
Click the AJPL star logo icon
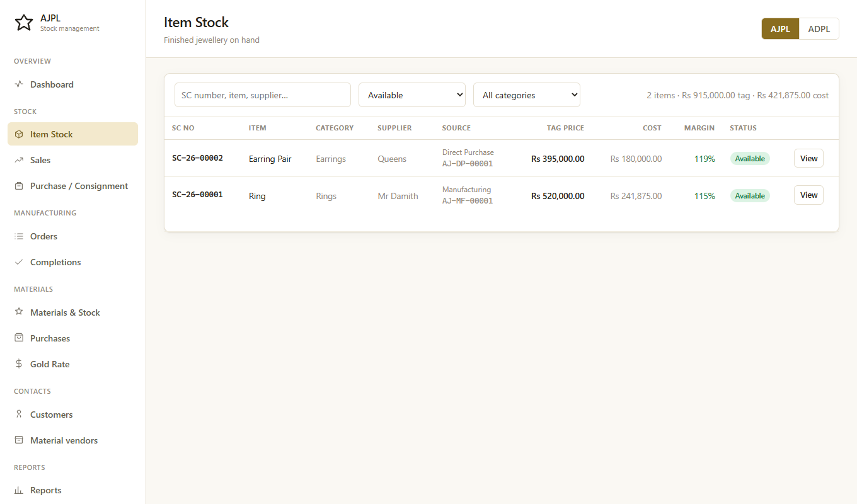[24, 23]
